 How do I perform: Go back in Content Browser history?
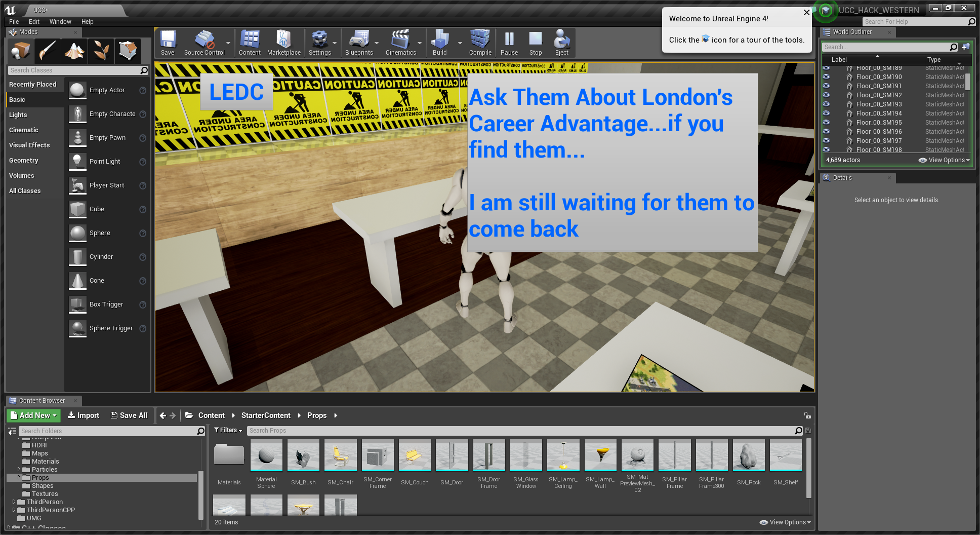[162, 415]
